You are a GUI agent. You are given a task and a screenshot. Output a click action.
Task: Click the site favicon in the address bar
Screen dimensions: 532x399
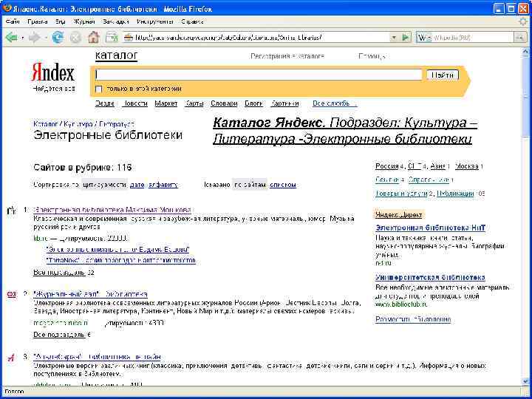point(129,38)
